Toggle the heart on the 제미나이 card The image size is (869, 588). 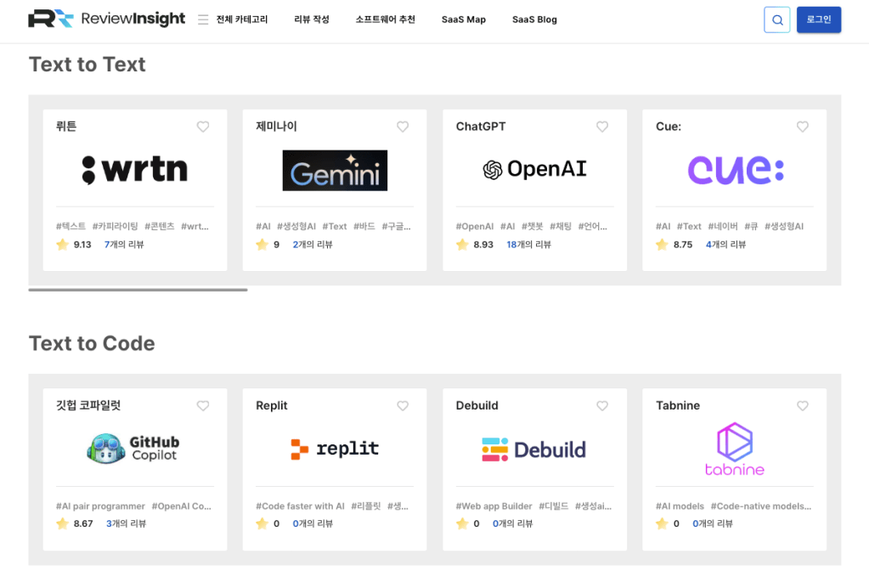(x=403, y=127)
